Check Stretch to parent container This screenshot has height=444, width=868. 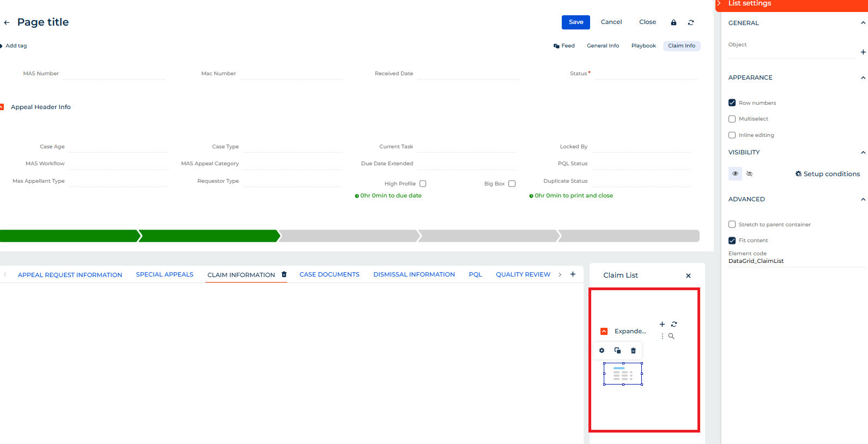[x=732, y=224]
